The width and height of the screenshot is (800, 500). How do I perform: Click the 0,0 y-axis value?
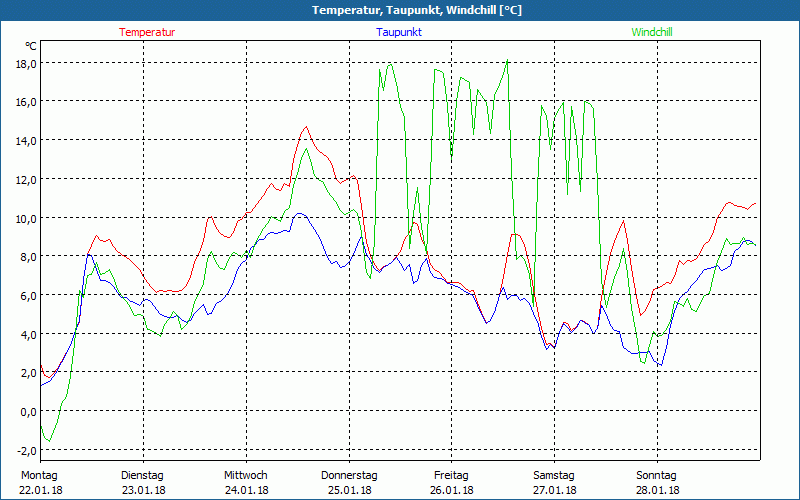[x=28, y=411]
